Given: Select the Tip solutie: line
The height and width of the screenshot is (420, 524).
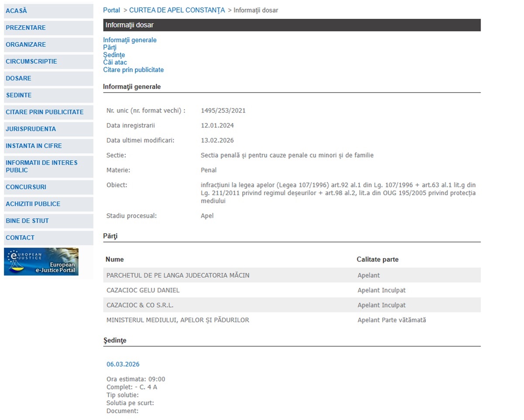Looking at the screenshot, I should point(123,395).
